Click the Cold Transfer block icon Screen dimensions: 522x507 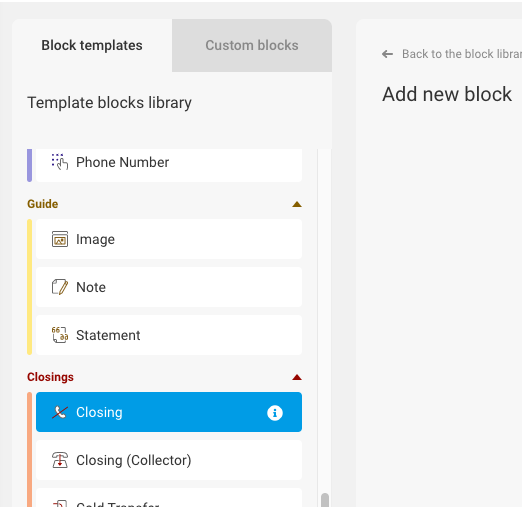point(60,503)
